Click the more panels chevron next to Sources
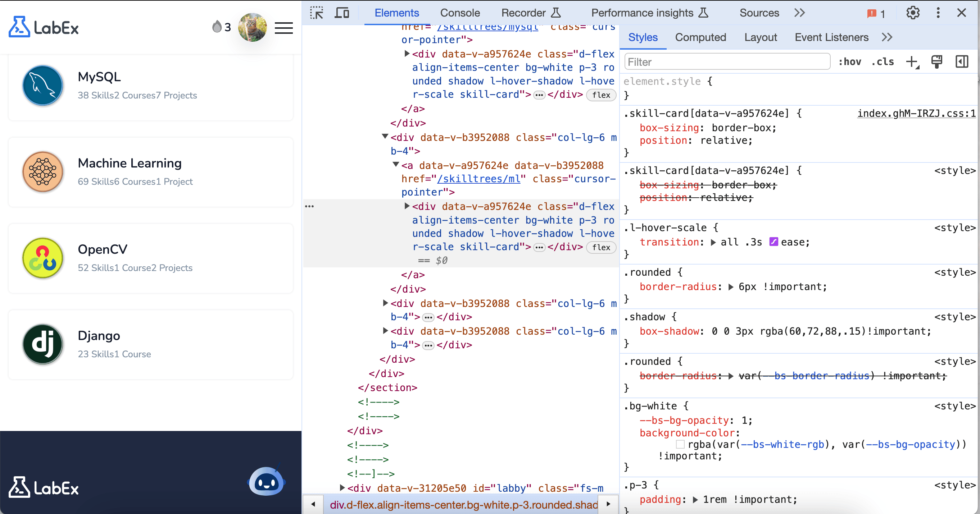This screenshot has width=980, height=514. click(x=799, y=13)
